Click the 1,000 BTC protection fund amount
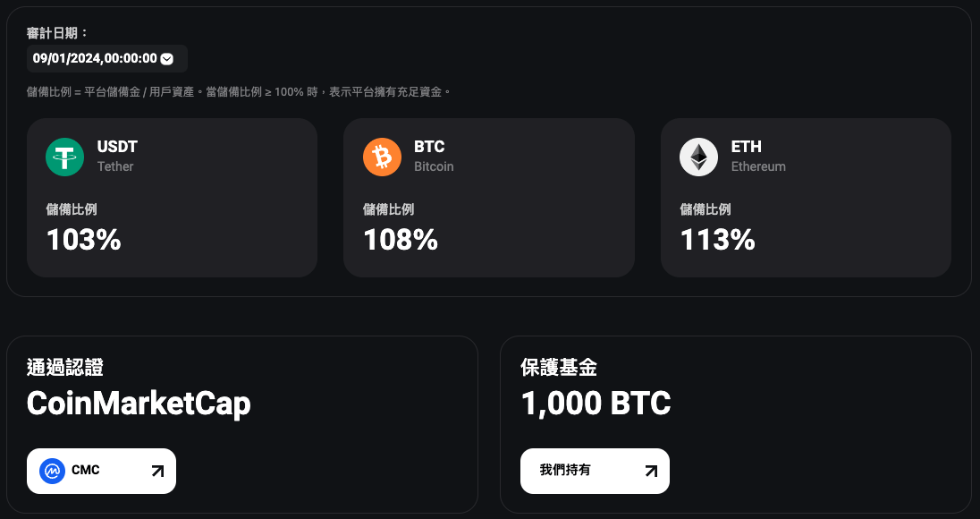 click(596, 404)
